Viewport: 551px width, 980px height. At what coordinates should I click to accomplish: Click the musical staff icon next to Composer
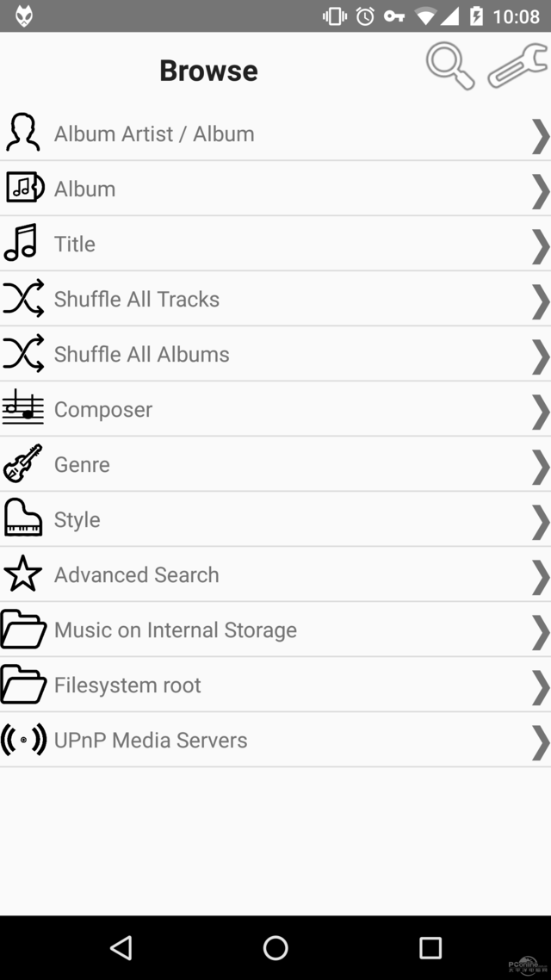(22, 408)
